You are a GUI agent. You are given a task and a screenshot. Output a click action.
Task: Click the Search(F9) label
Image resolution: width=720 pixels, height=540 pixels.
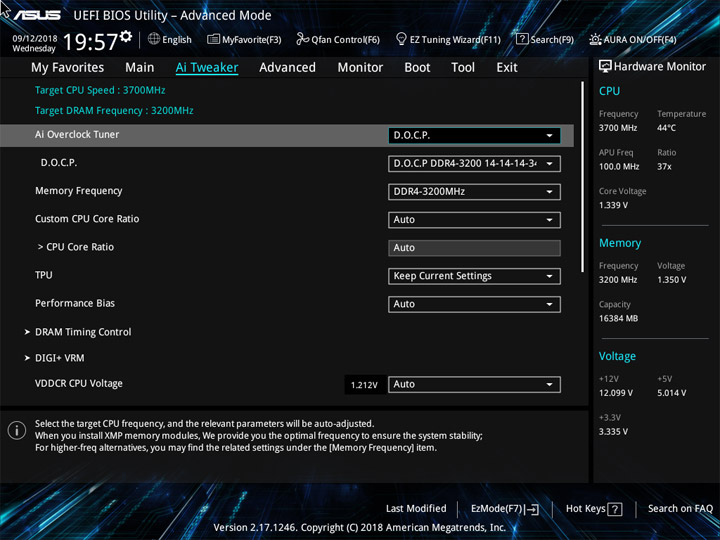[x=552, y=40]
